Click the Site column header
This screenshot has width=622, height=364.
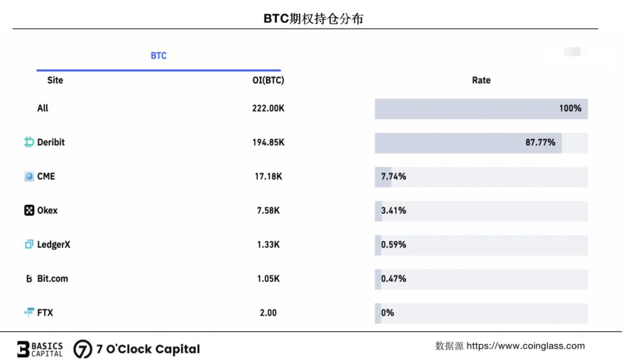pos(55,80)
